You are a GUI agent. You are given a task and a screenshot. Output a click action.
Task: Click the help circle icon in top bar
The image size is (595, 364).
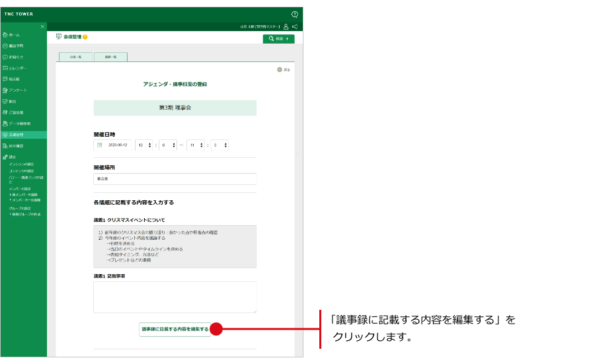point(294,15)
